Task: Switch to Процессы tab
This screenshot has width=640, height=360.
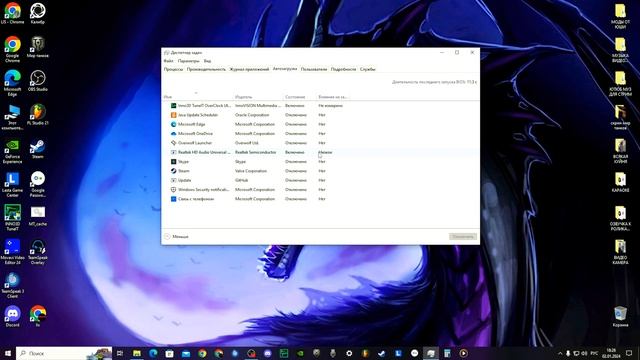Action: [x=173, y=69]
